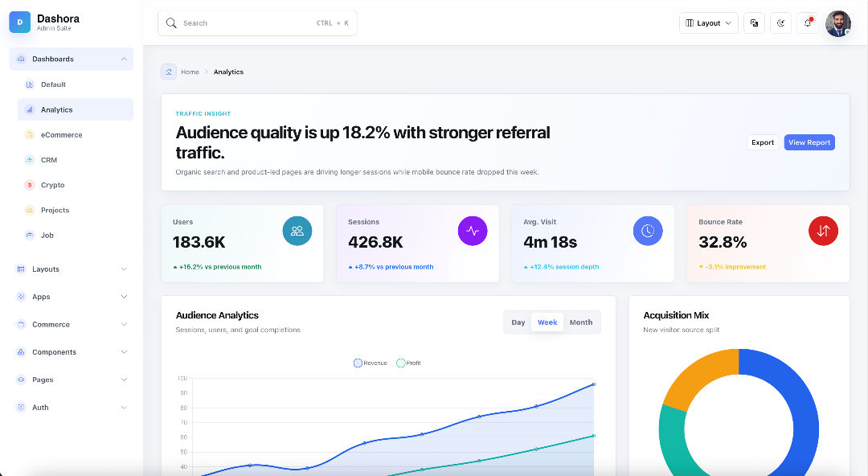Click the Analytics breadcrumb text
This screenshot has width=868, height=476.
point(228,72)
